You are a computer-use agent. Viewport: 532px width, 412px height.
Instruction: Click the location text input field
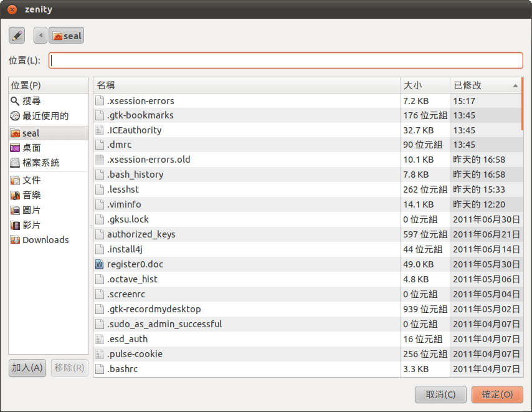[285, 60]
